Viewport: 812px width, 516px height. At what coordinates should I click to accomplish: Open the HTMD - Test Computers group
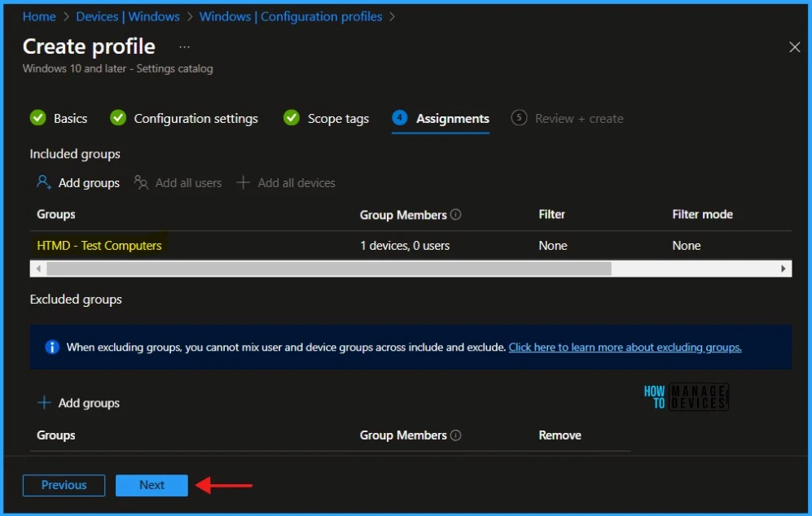pyautogui.click(x=99, y=246)
